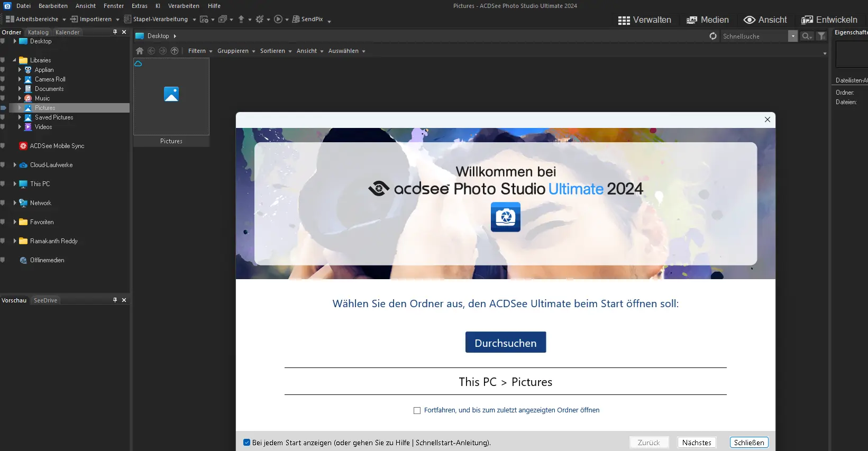The height and width of the screenshot is (451, 868).
Task: Click the ACDSee camera logo in welcome dialog
Action: 506,217
